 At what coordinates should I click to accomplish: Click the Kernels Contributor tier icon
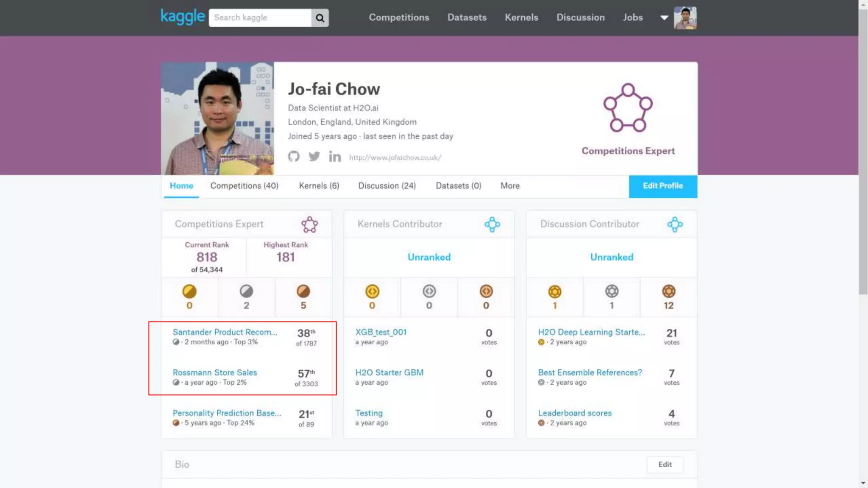coord(492,224)
